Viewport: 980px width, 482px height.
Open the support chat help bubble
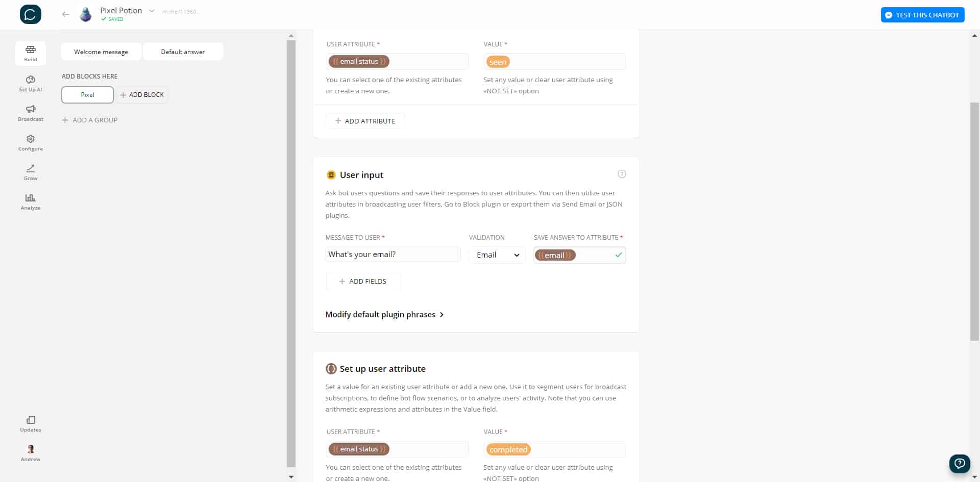[x=960, y=463]
